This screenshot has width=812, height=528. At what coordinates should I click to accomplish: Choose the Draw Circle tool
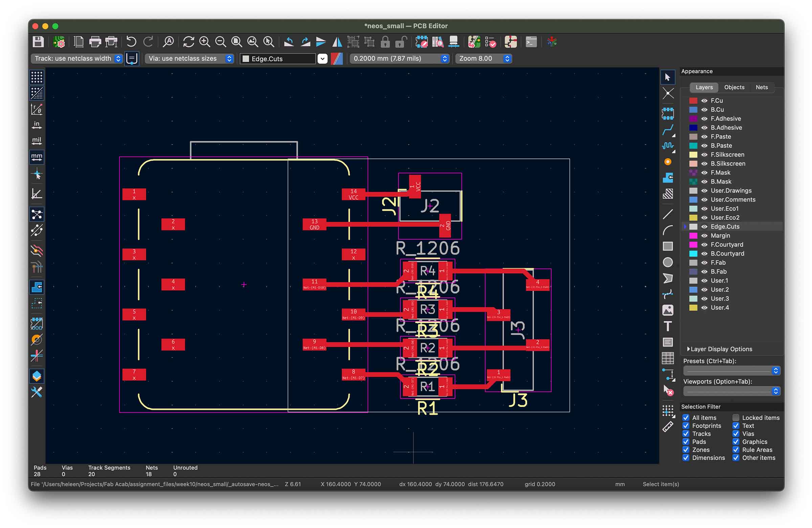668,262
